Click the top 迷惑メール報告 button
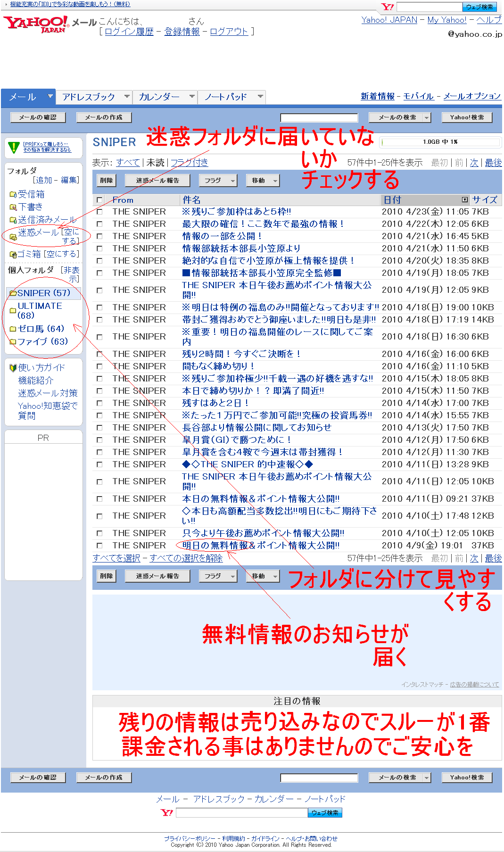Viewport: 504px width, 852px height. pos(157,181)
